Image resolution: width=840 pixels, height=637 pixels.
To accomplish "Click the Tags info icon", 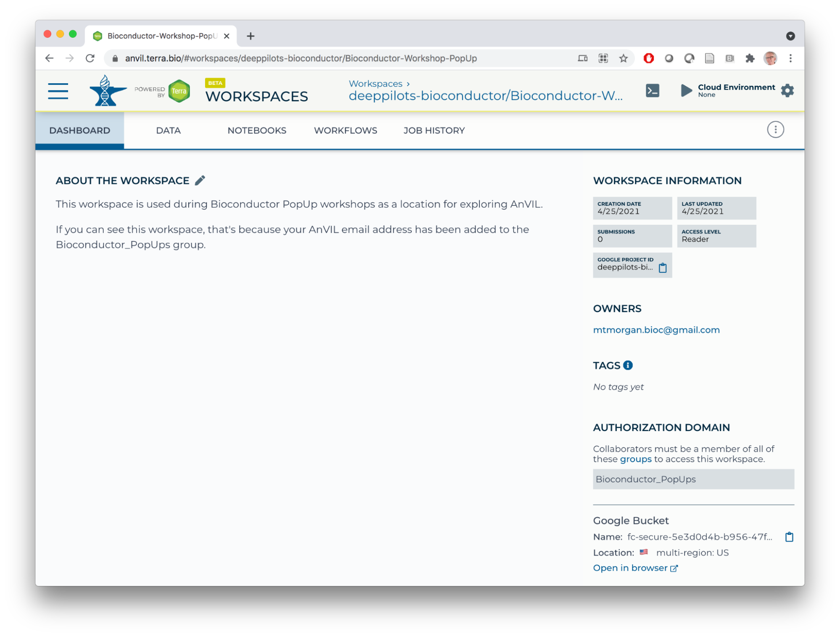I will (x=628, y=365).
